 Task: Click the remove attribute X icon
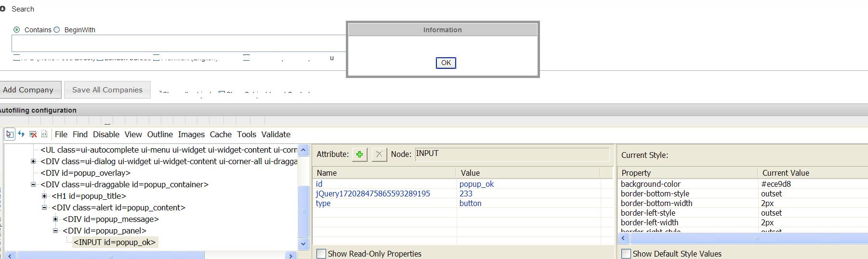[379, 155]
